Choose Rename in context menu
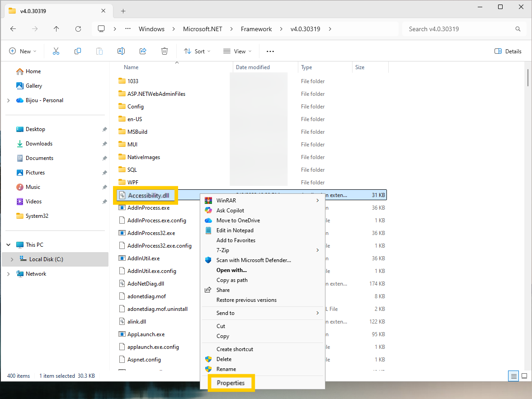The image size is (532, 399). (226, 369)
